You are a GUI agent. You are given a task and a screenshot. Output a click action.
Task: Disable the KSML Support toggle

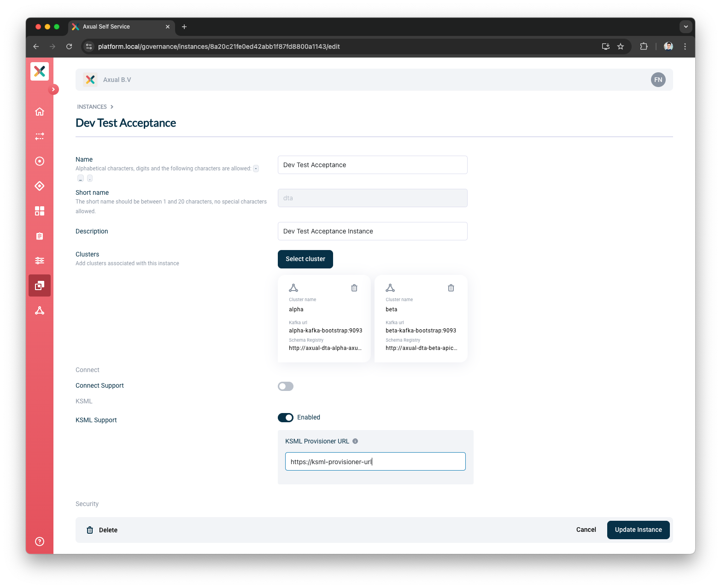pyautogui.click(x=286, y=418)
